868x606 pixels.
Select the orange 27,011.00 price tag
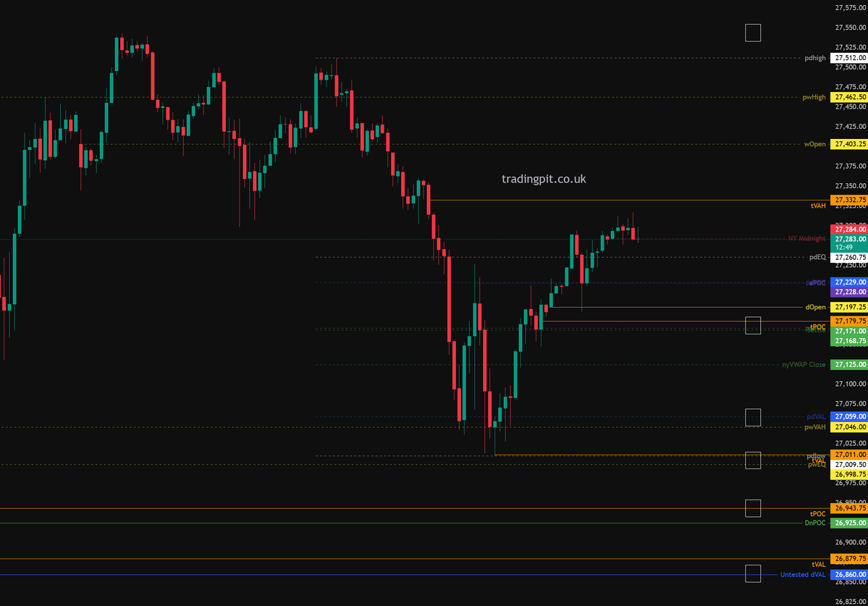point(849,455)
